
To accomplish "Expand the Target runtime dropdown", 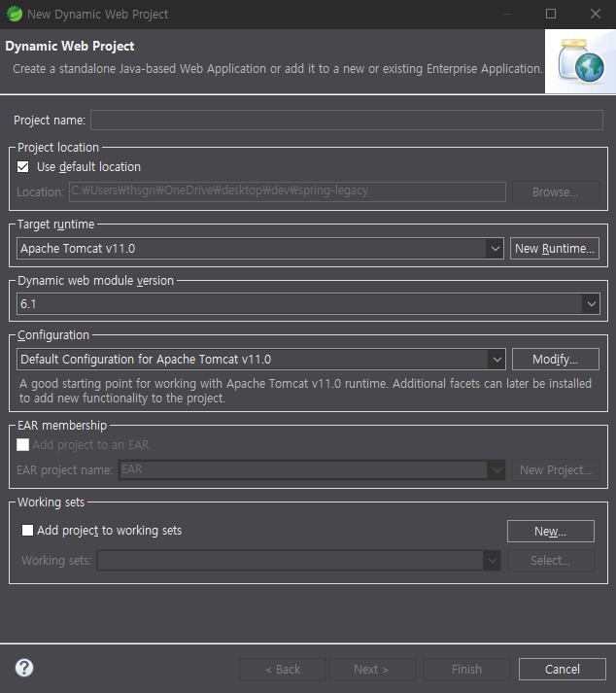I will [x=495, y=249].
